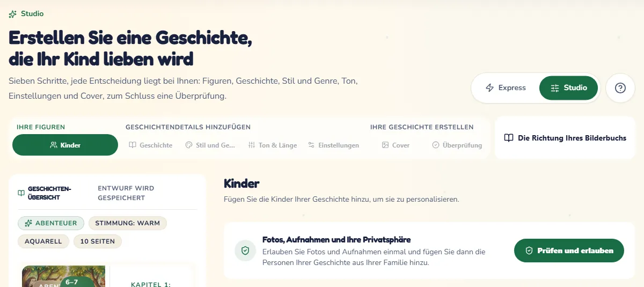Select the Abenteuer tag
Screen dimensions: 644x287
coord(51,223)
